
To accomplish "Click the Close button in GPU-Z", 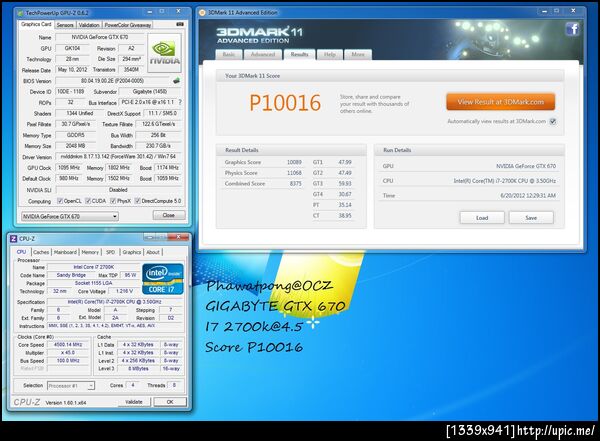I will click(x=169, y=215).
